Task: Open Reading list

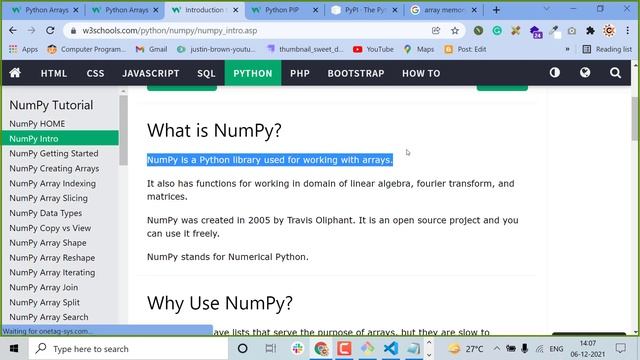Action: pyautogui.click(x=607, y=49)
